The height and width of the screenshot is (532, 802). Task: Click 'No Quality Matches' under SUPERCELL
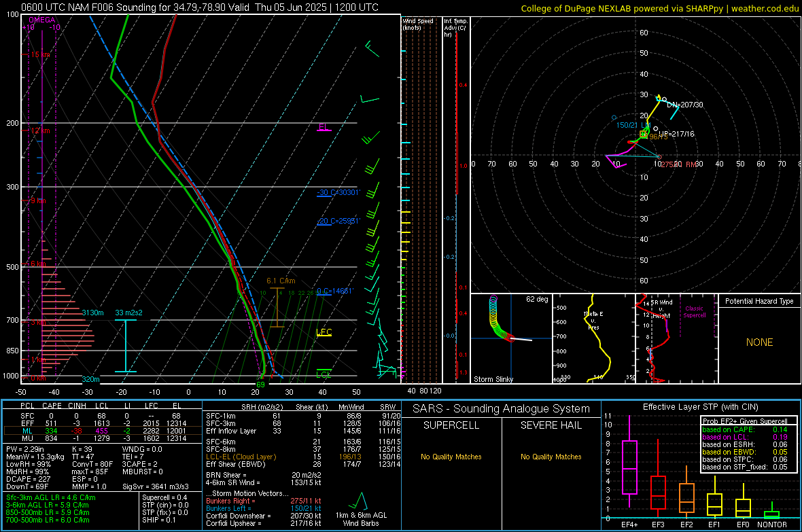[x=451, y=457]
